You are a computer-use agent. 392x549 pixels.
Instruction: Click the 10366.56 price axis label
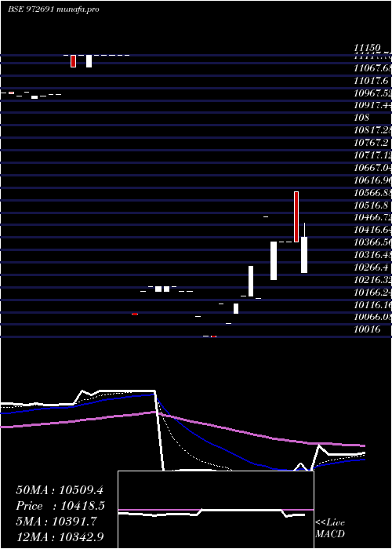click(x=372, y=242)
